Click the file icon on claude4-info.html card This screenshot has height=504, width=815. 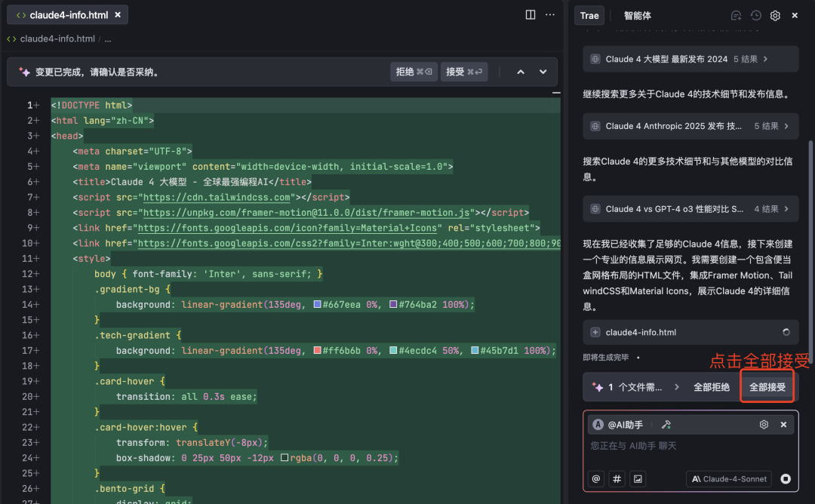595,332
